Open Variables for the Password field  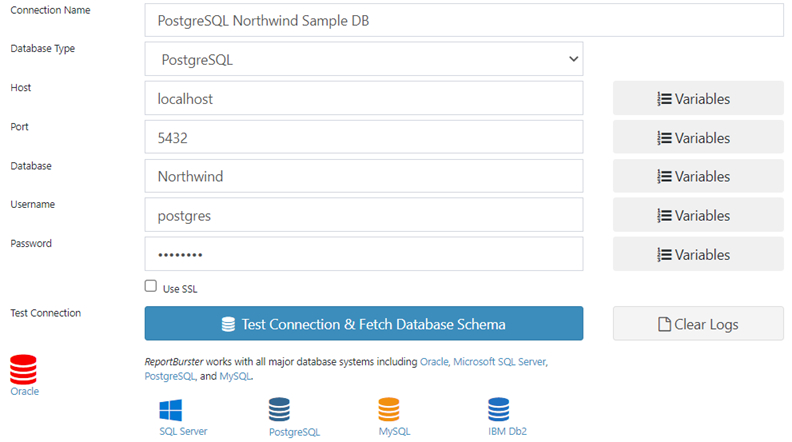pos(697,255)
